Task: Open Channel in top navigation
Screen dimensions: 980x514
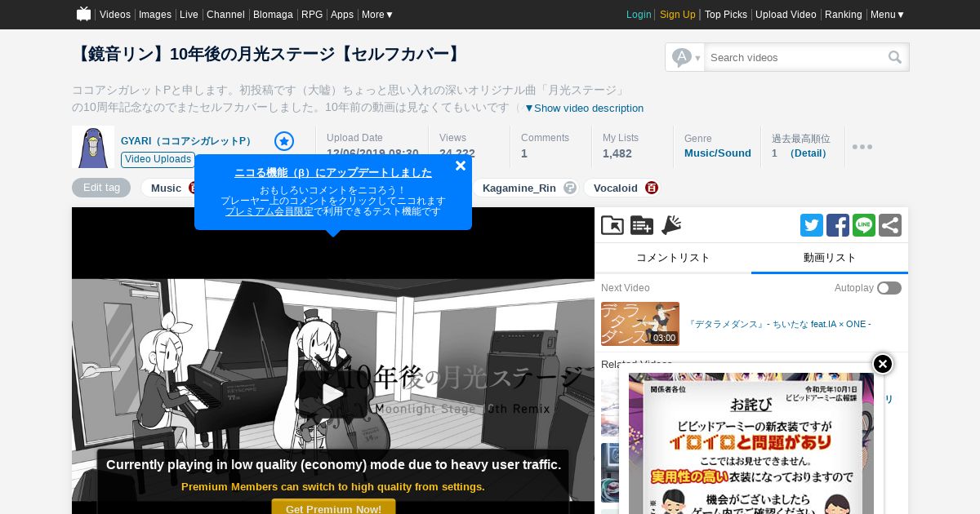Action: pyautogui.click(x=225, y=15)
